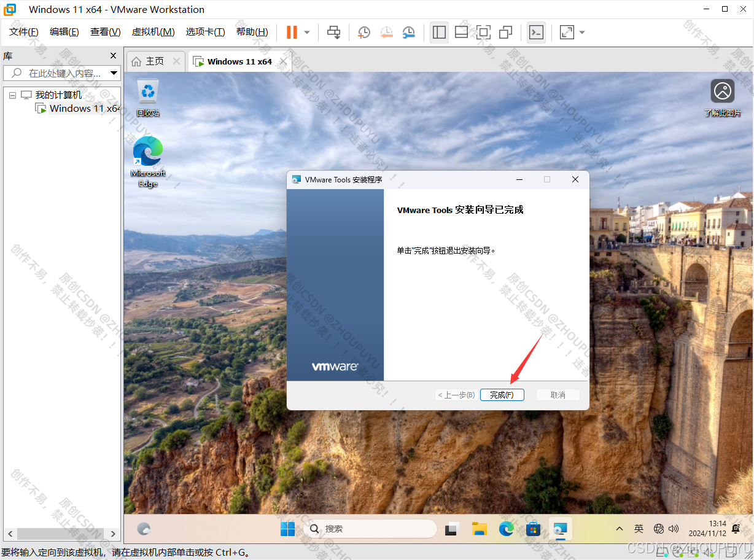Open the guest Windows Start menu

[287, 529]
